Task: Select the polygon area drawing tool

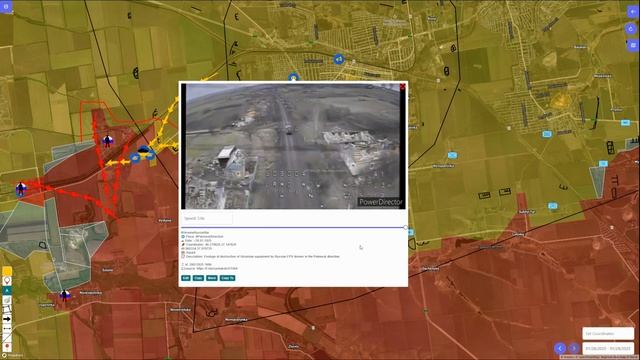Action: click(x=7, y=300)
